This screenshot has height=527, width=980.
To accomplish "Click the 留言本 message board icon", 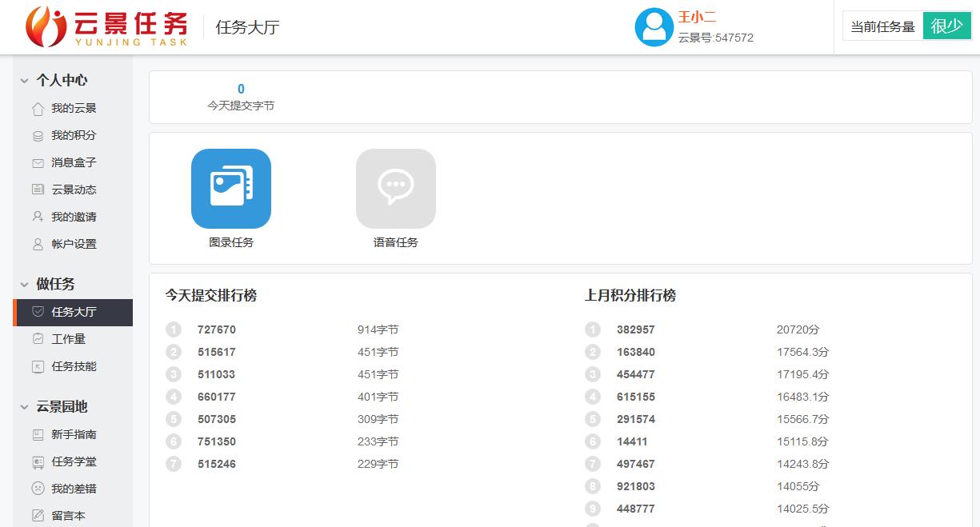I will 38,515.
